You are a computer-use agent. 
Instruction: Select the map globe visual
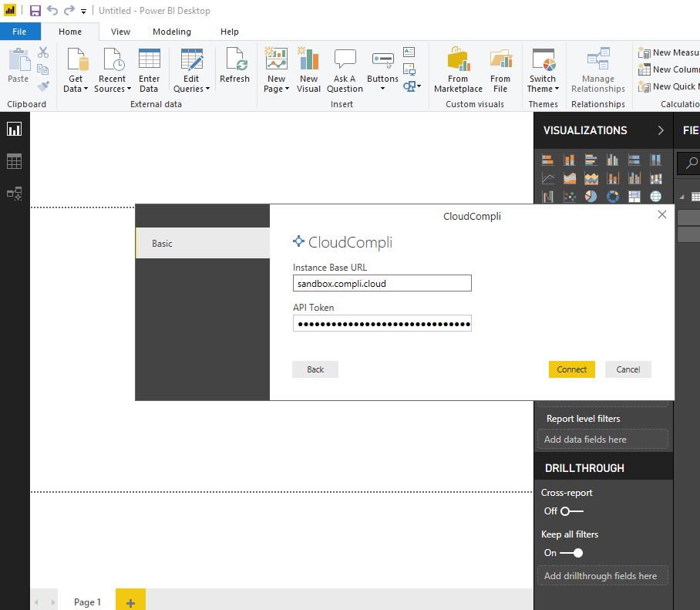click(x=656, y=197)
